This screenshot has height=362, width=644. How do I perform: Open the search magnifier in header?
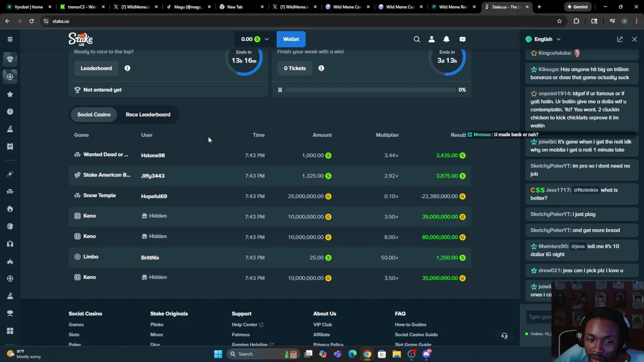coord(417,39)
